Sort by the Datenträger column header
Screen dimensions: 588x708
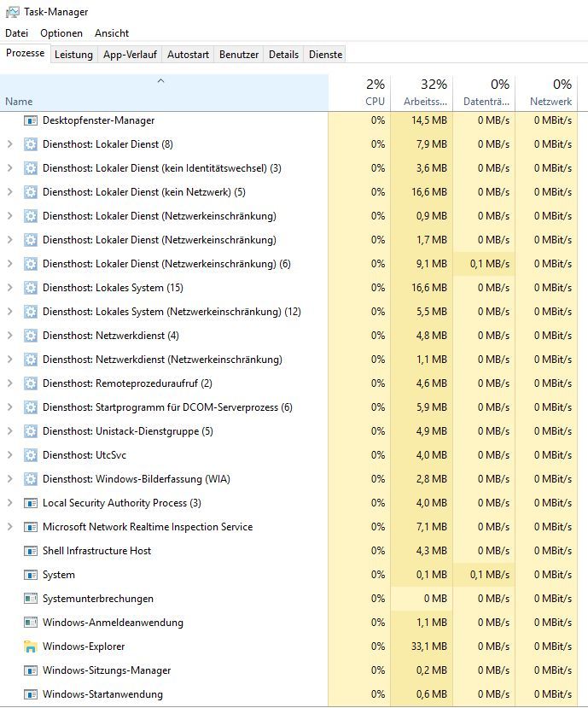point(484,92)
